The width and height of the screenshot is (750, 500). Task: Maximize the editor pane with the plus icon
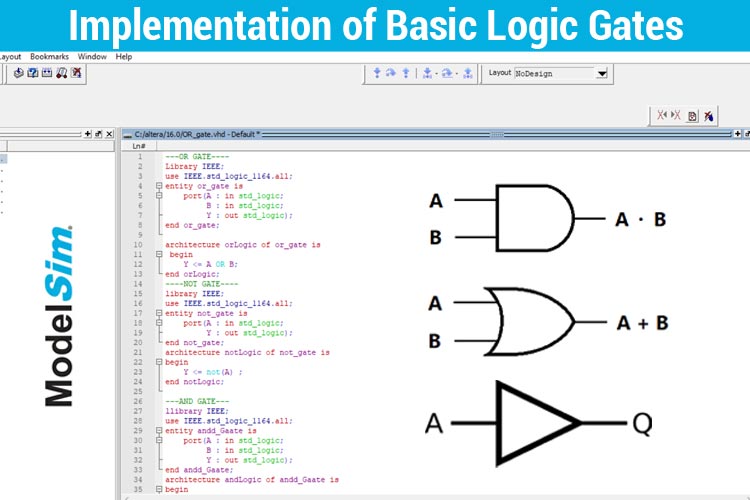pyautogui.click(x=737, y=134)
